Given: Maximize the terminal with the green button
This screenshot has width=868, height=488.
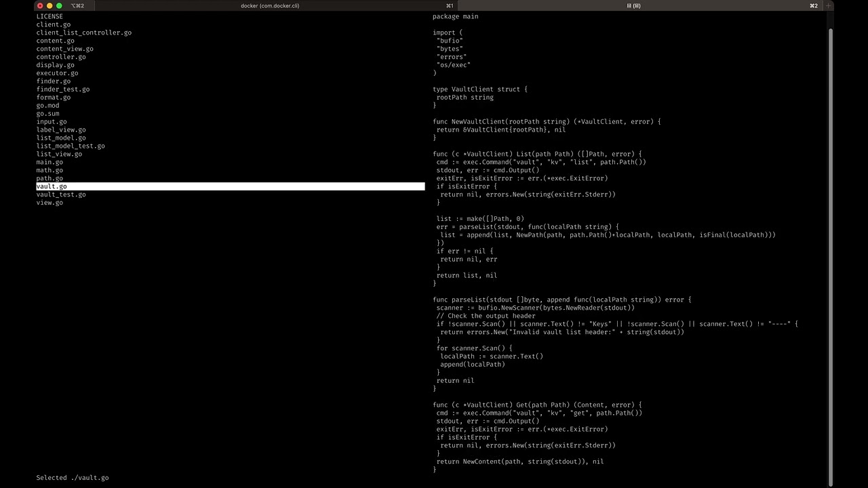Looking at the screenshot, I should (59, 5).
